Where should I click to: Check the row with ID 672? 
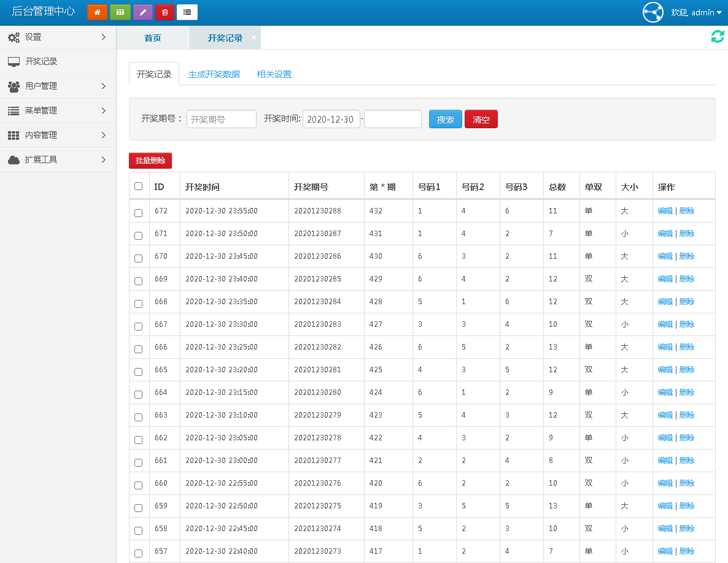(138, 213)
